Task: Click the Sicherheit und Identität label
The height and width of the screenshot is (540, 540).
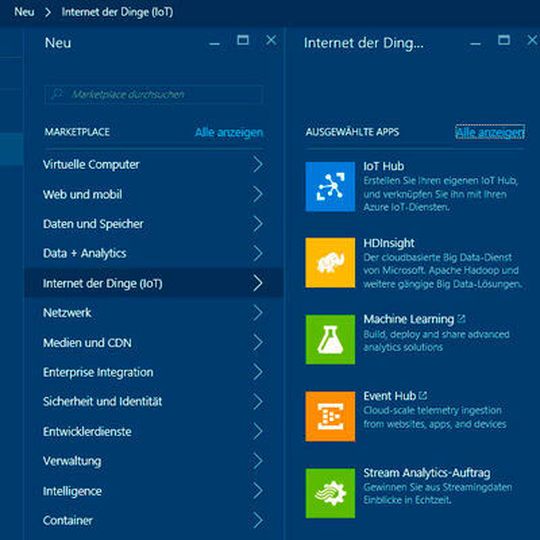Action: [x=103, y=402]
